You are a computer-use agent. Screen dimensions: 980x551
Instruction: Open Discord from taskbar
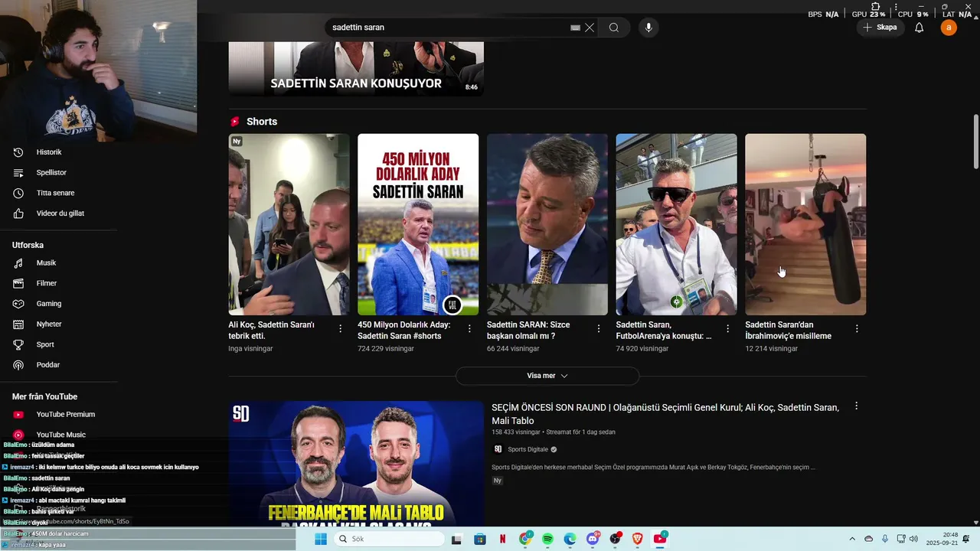pos(593,539)
